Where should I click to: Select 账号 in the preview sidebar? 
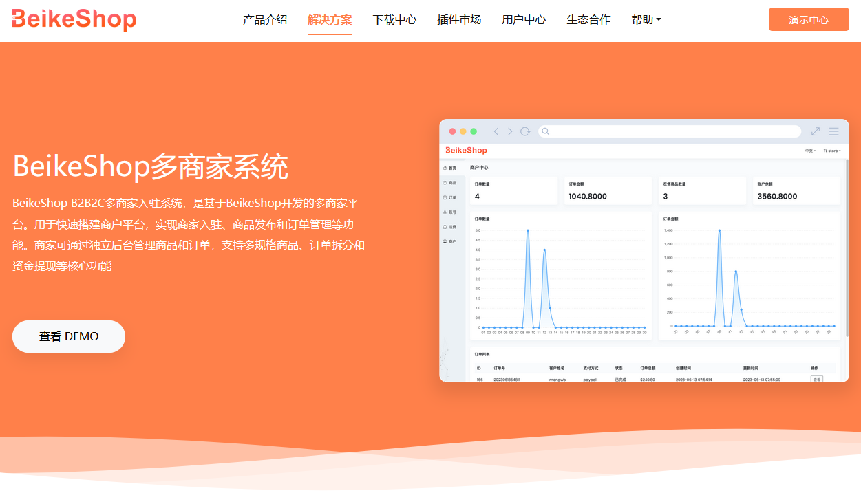tap(449, 212)
